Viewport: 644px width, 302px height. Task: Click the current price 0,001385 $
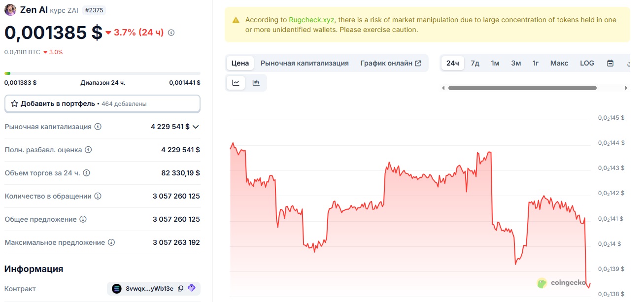point(53,33)
